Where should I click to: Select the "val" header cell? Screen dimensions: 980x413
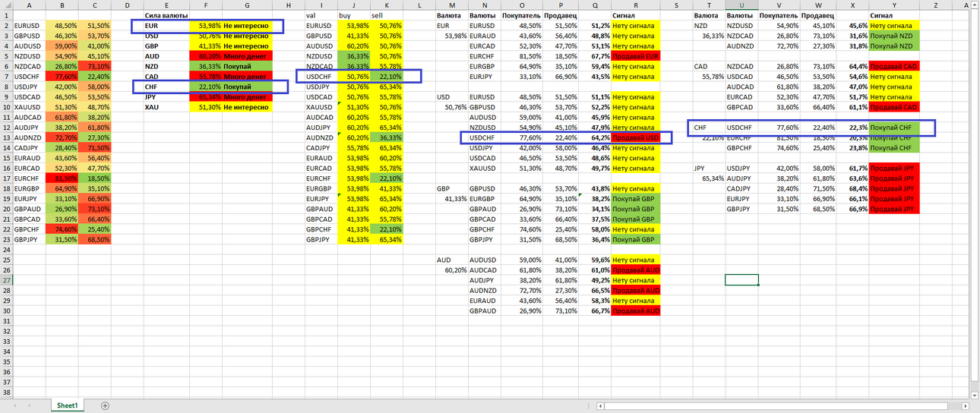320,14
